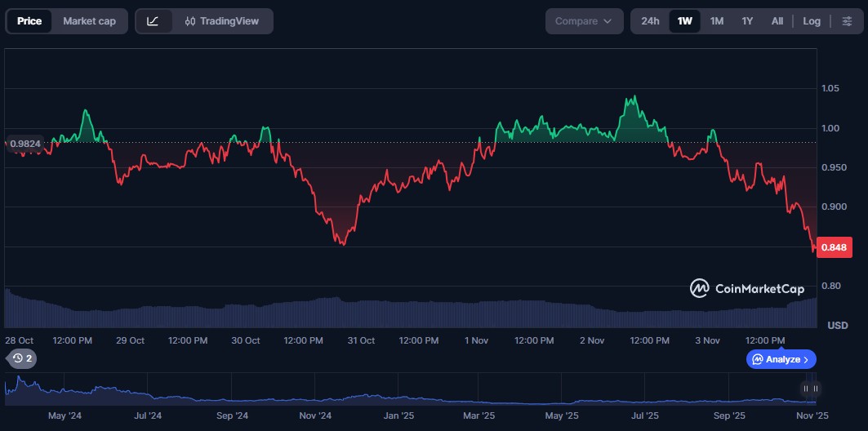
Task: Select the 1M time range
Action: [716, 21]
